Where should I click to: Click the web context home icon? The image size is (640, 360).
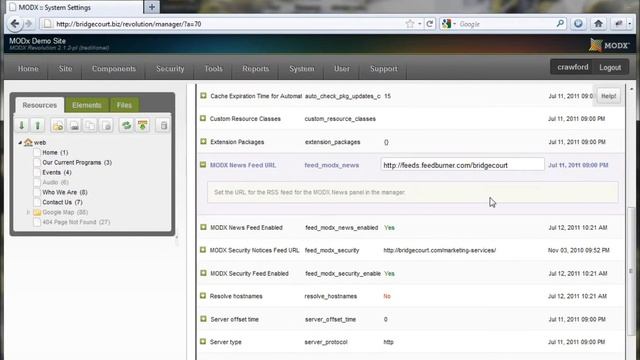coord(28,142)
